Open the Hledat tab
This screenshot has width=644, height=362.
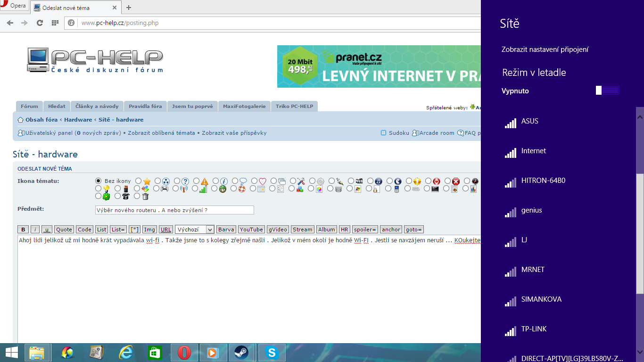coord(58,106)
